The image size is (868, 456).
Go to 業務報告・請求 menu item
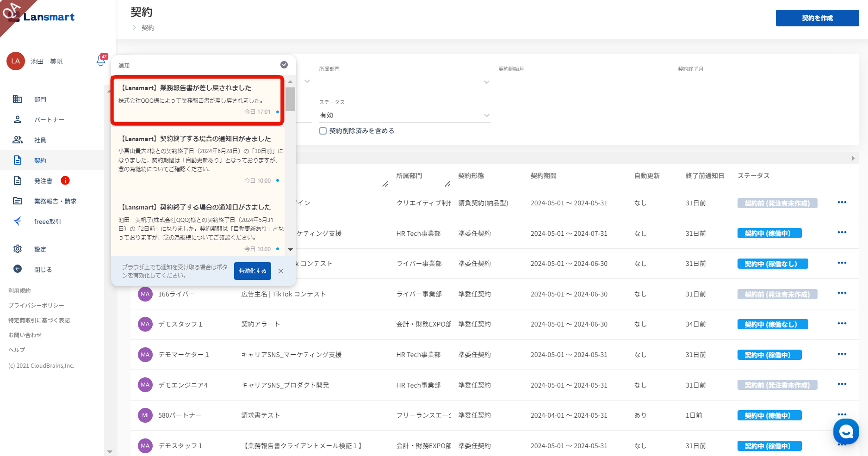(x=55, y=201)
